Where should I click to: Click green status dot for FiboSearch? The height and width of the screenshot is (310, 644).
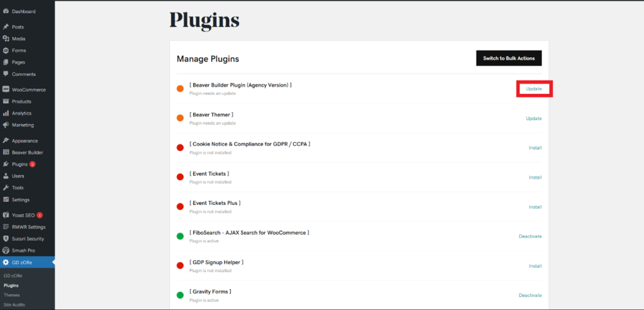click(x=180, y=236)
